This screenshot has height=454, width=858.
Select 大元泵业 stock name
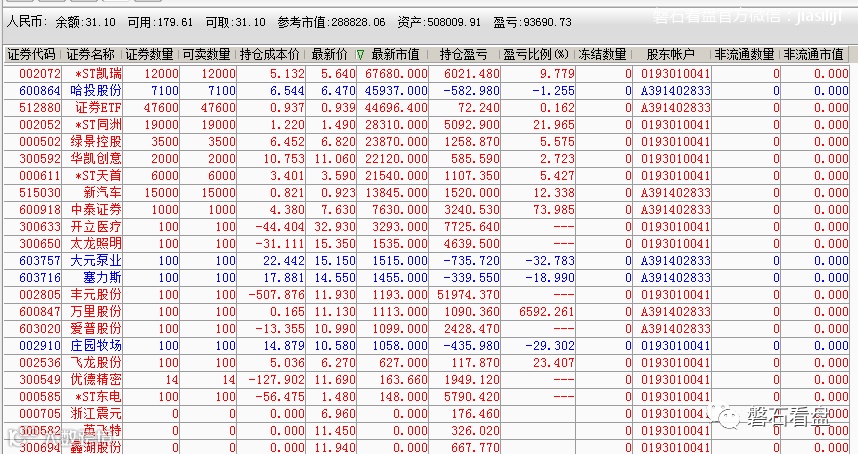pyautogui.click(x=96, y=260)
